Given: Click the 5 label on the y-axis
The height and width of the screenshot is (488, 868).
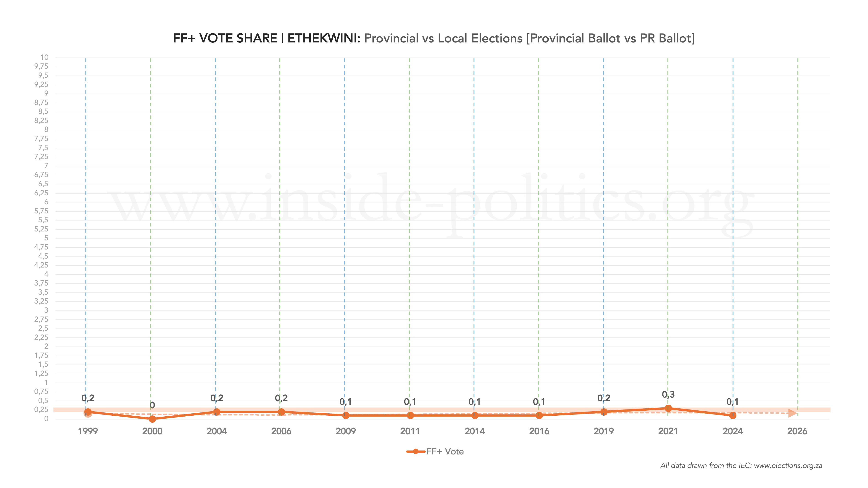Looking at the screenshot, I should [46, 238].
